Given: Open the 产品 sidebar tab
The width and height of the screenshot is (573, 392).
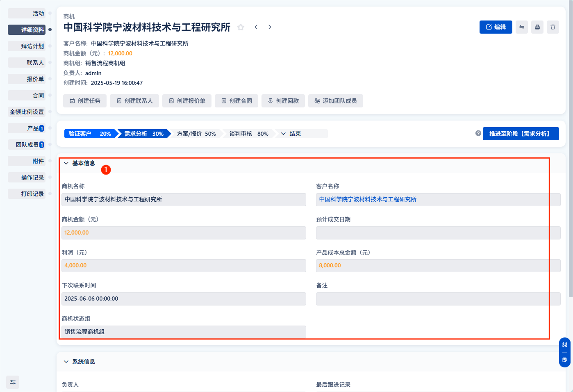Looking at the screenshot, I should pyautogui.click(x=27, y=128).
